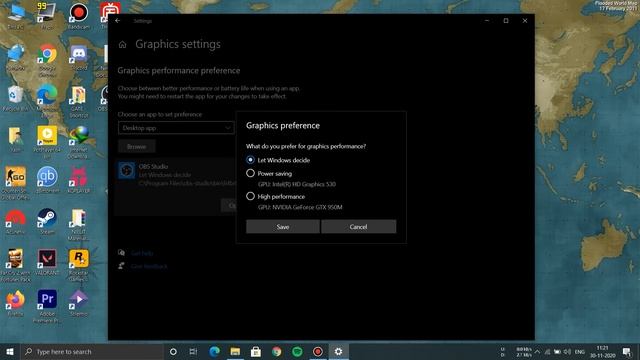Open Steam desktop shortcut

tap(47, 220)
